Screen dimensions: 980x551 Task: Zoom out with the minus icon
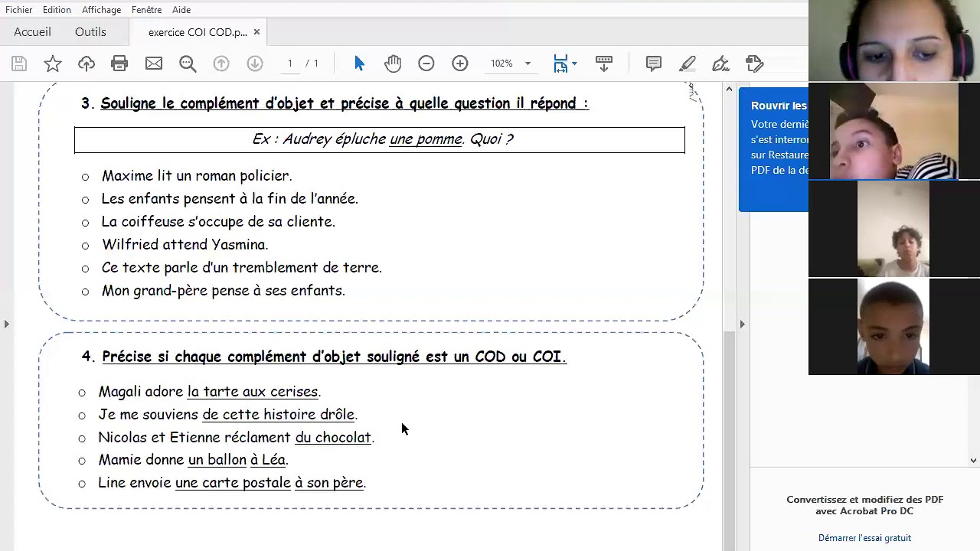[426, 64]
